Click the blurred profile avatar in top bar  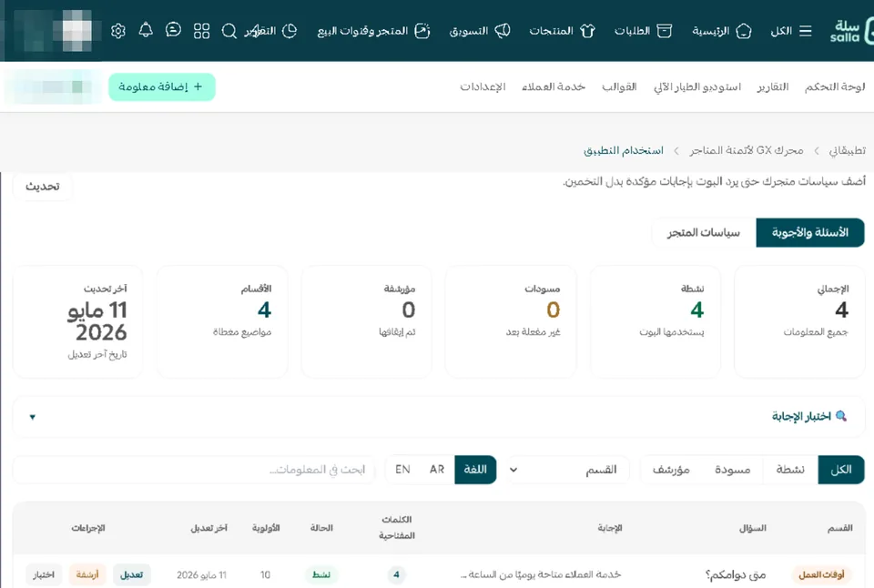click(76, 31)
